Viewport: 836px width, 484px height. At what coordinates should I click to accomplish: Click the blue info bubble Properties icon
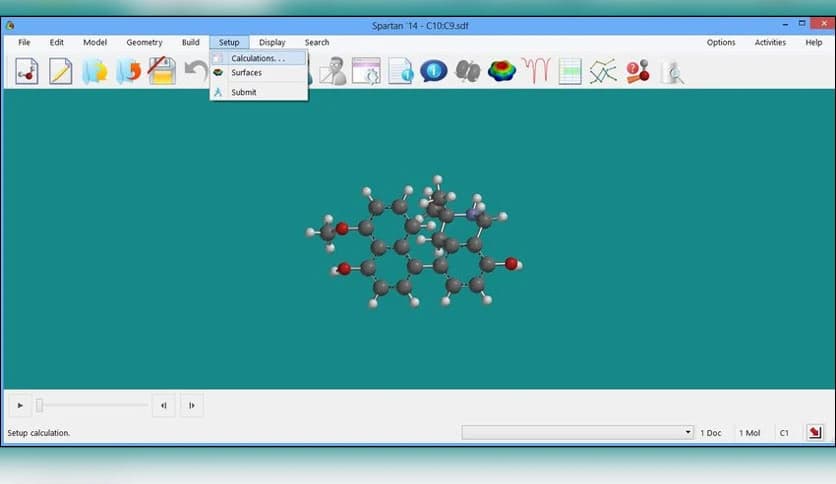[433, 70]
